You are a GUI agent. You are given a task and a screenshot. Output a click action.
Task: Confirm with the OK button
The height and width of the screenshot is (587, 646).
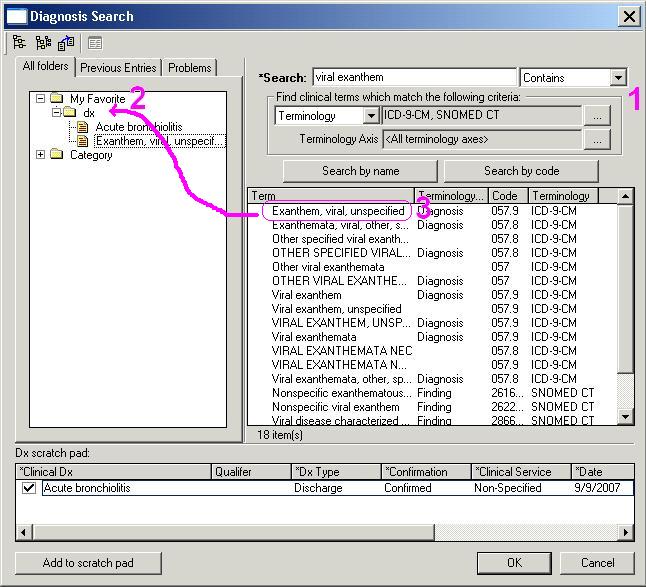[514, 563]
